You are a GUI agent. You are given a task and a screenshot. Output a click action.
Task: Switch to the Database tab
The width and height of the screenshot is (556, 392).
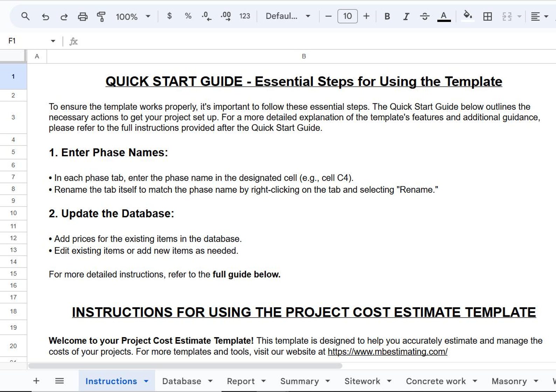(182, 381)
